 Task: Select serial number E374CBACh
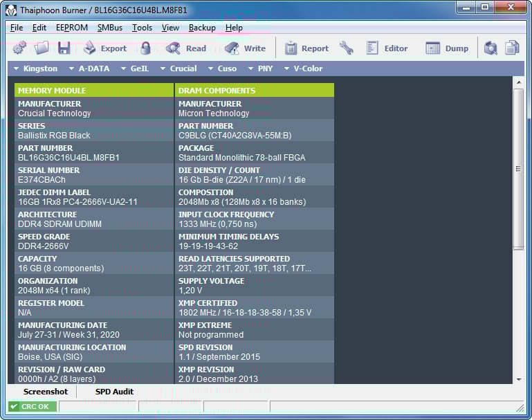tap(42, 180)
